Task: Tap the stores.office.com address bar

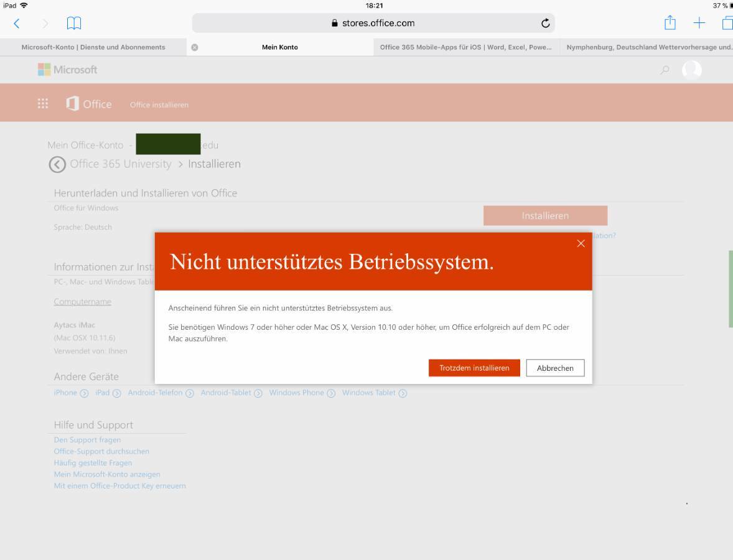Action: pyautogui.click(x=373, y=23)
